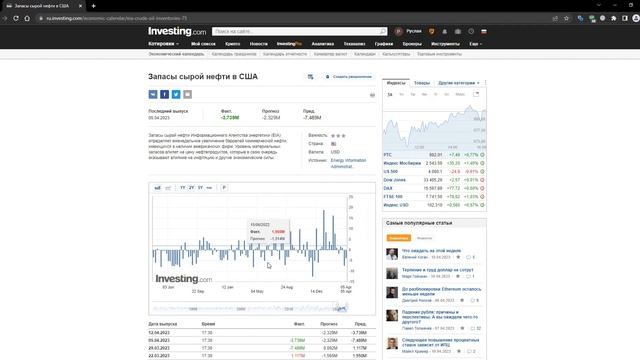
Task: Set chart range to 2Y
Action: (x=191, y=188)
